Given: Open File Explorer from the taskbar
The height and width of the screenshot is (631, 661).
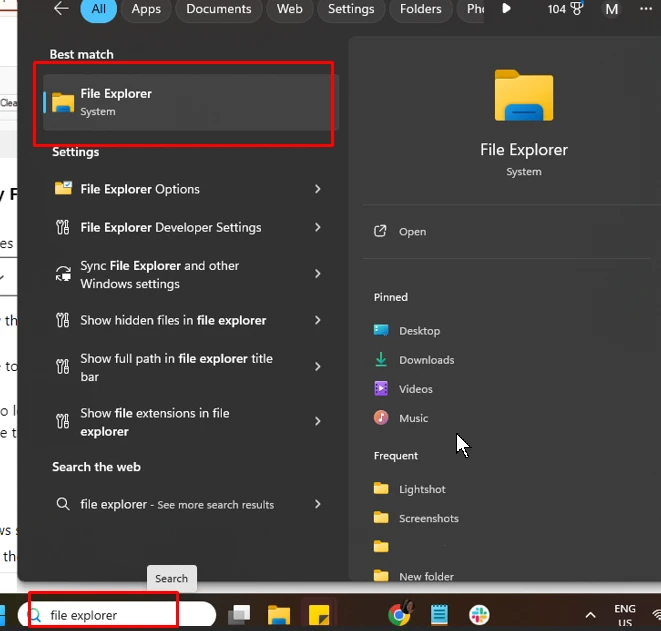Looking at the screenshot, I should point(279,615).
